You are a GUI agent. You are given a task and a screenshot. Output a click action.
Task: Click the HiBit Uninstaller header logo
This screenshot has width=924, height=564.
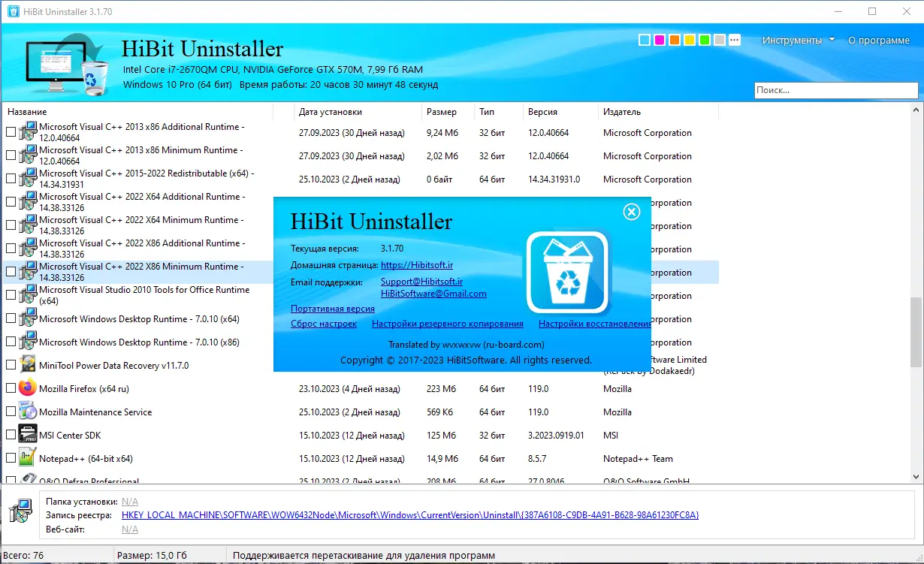(x=68, y=65)
